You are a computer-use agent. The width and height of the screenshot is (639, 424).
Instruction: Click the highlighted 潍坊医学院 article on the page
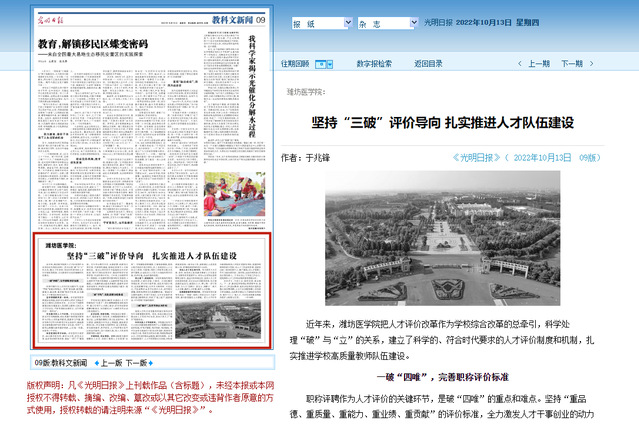pyautogui.click(x=146, y=290)
